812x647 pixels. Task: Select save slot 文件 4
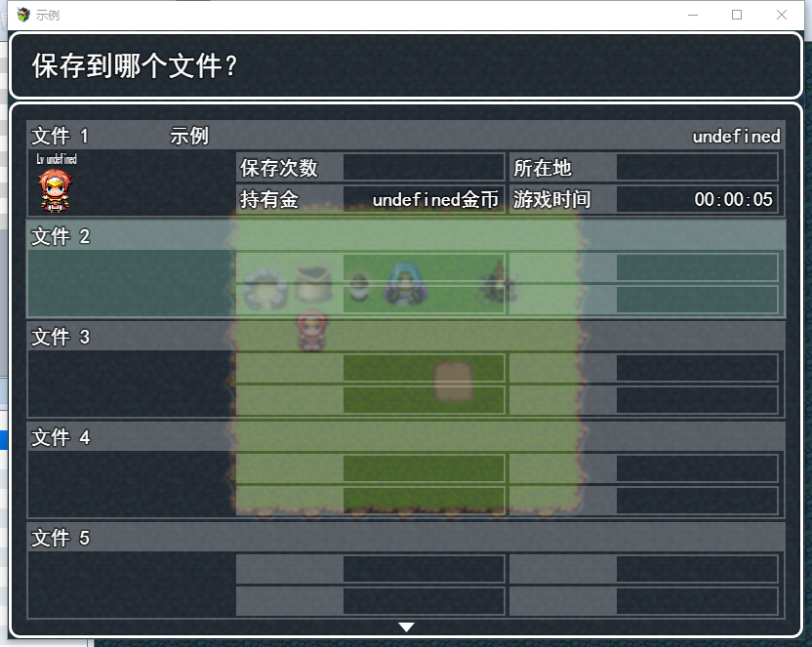coord(406,470)
